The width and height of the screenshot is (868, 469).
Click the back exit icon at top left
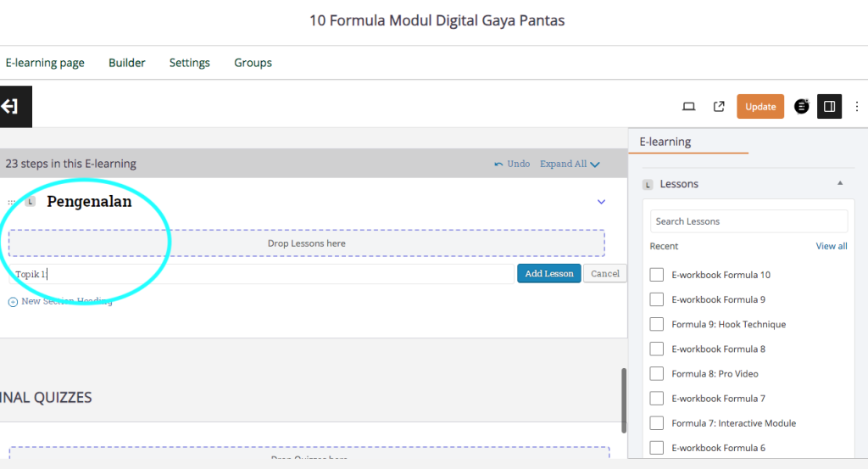click(12, 106)
